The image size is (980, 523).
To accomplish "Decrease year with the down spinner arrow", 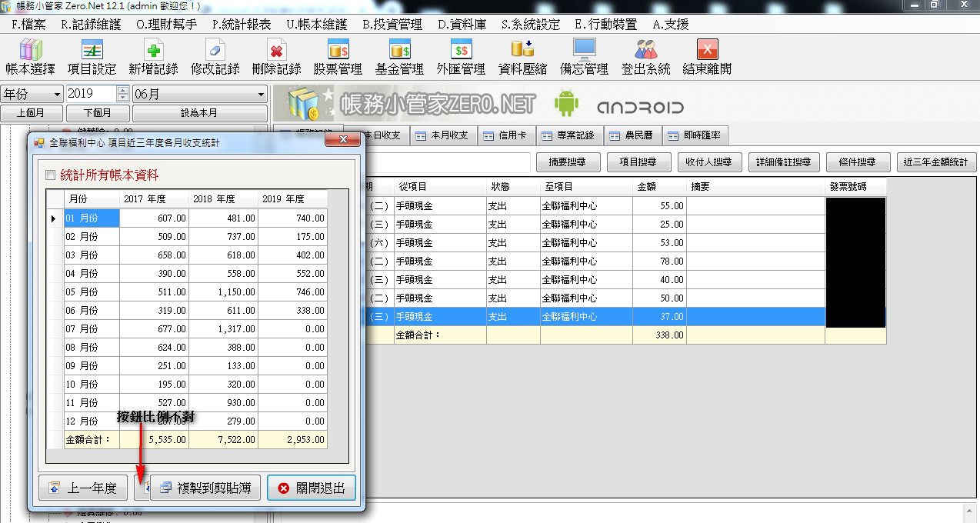I will 123,98.
